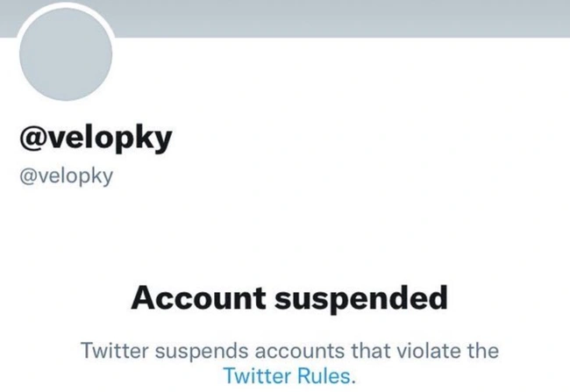Click the center of the avatar placeholder
The image size is (570, 392).
point(68,53)
